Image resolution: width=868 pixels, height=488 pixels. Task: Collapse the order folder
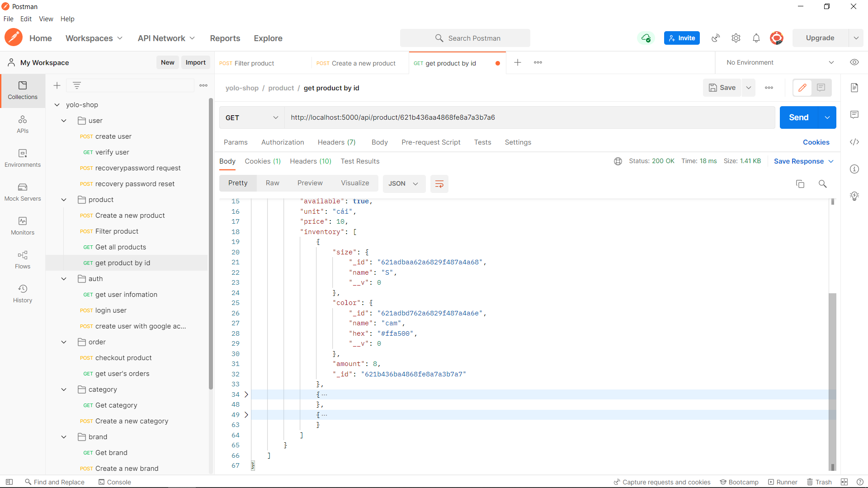64,342
